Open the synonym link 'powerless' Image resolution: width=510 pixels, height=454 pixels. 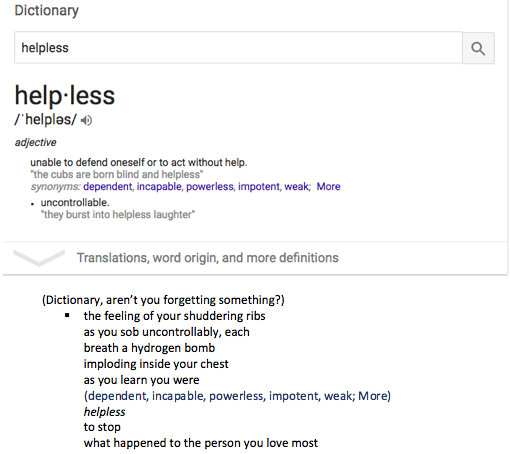210,186
